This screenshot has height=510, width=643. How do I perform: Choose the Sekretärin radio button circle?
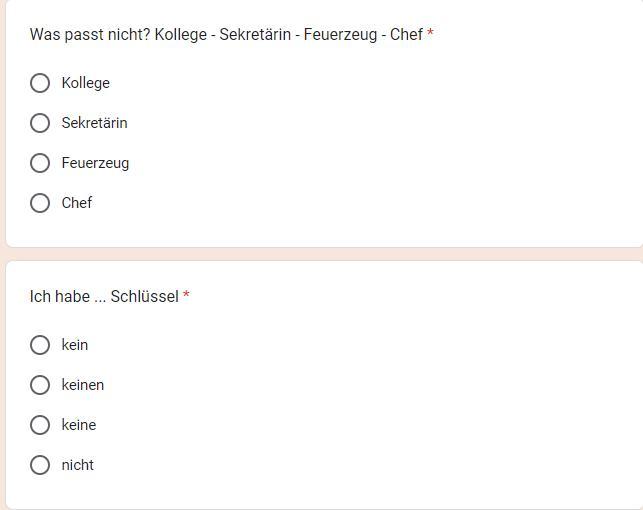(40, 123)
